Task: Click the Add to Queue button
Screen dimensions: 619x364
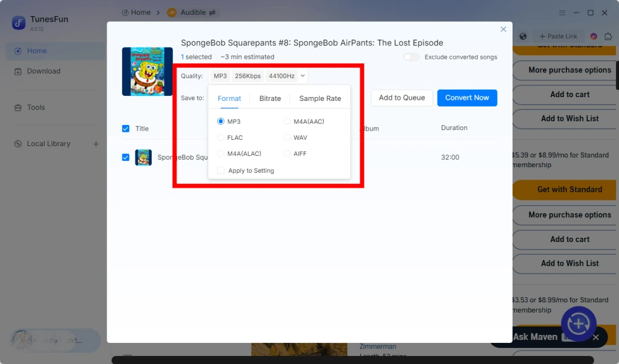Action: pos(402,98)
